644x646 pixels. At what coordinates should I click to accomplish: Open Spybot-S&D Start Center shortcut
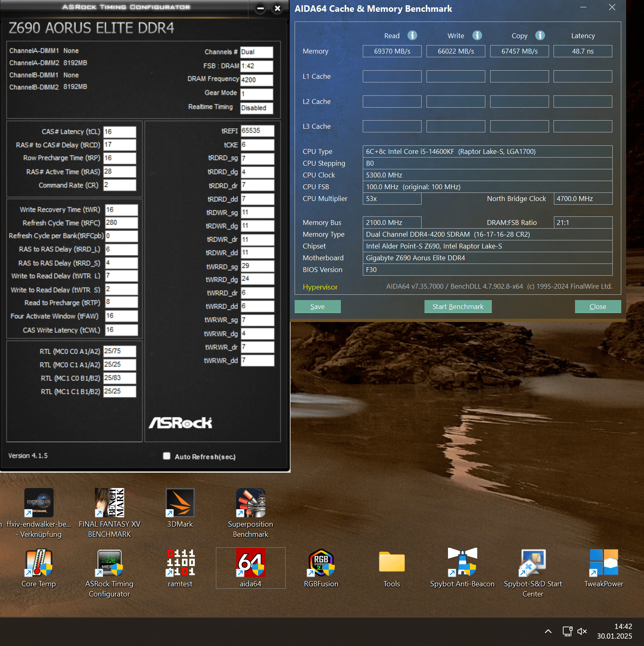point(533,573)
